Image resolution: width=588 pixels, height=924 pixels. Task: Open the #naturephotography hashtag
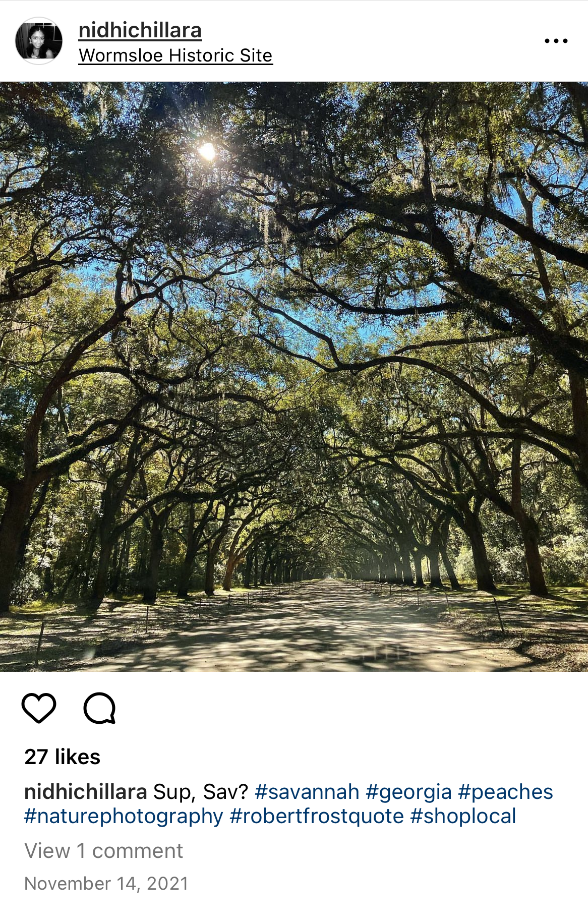pos(124,816)
